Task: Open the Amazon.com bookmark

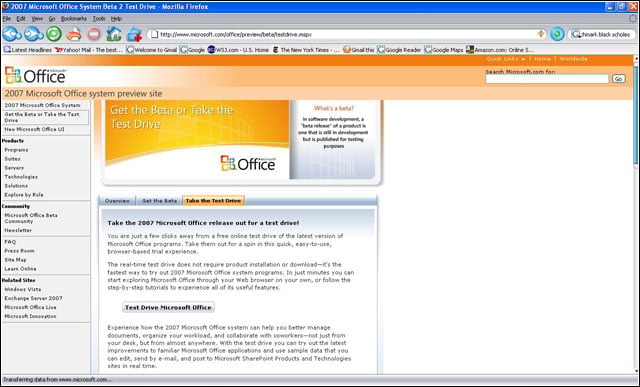Action: coord(500,50)
